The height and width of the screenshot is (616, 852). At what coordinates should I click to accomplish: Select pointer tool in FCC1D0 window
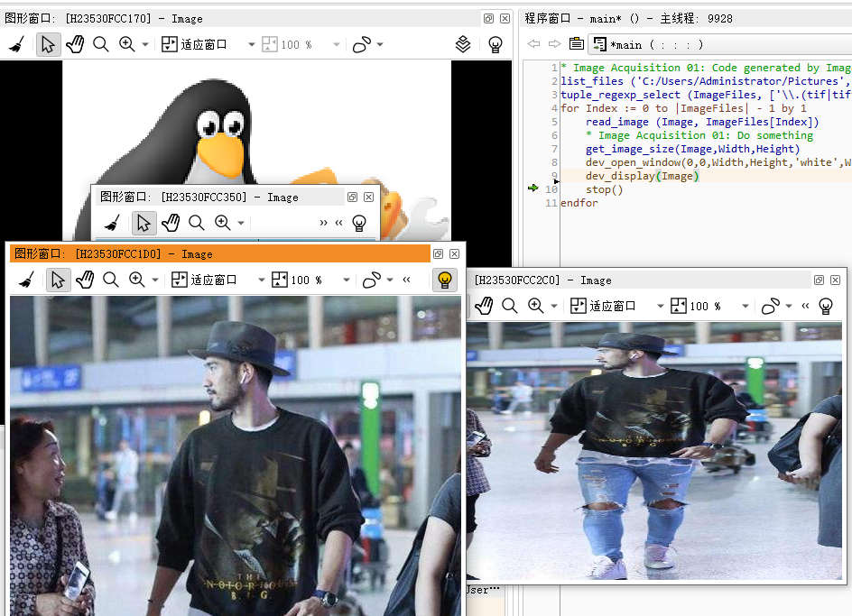(x=58, y=280)
